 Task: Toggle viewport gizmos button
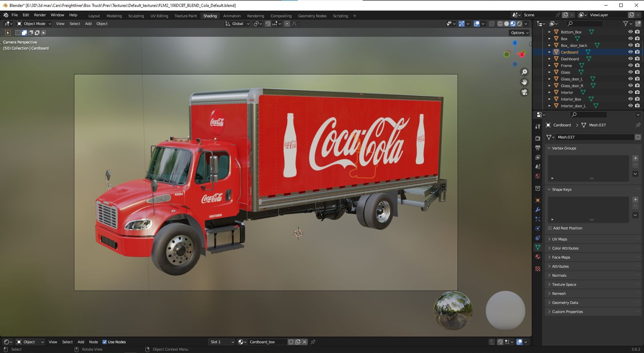pos(462,24)
